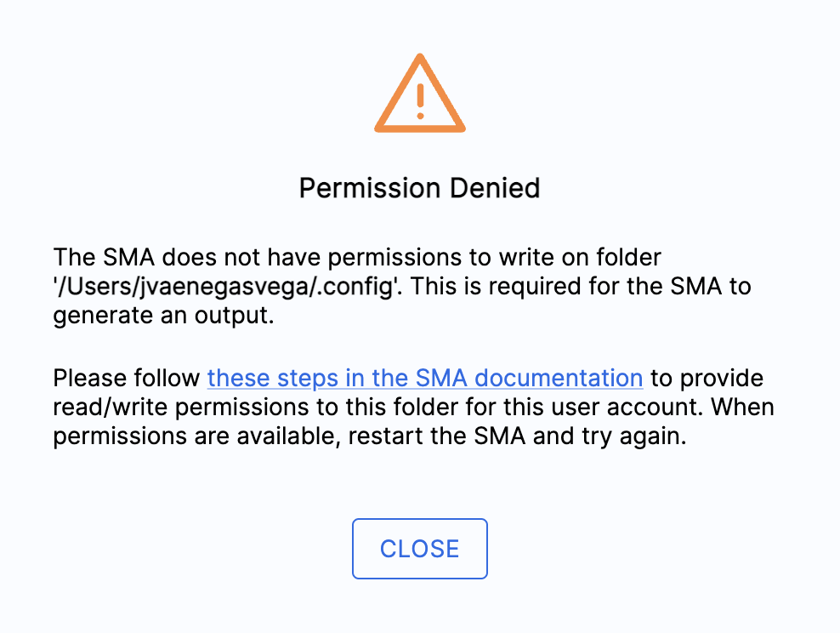Click the '/Users/jvaenegasvega/.config' folder path
This screenshot has width=840, height=633.
tap(217, 287)
